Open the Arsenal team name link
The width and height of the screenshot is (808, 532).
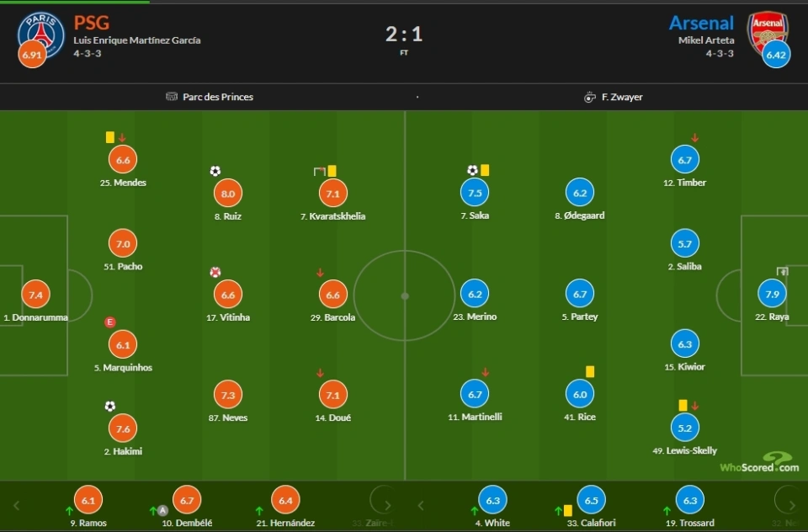click(701, 23)
